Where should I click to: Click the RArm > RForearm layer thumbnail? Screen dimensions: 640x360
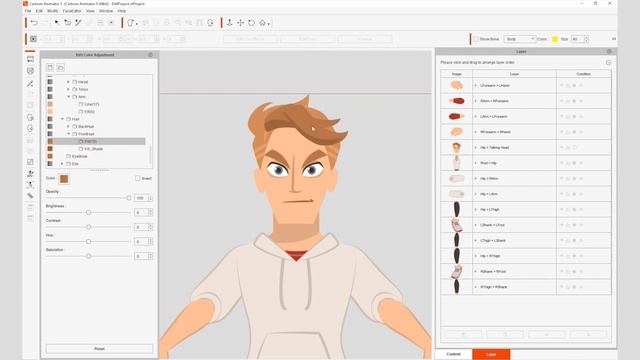click(456, 101)
